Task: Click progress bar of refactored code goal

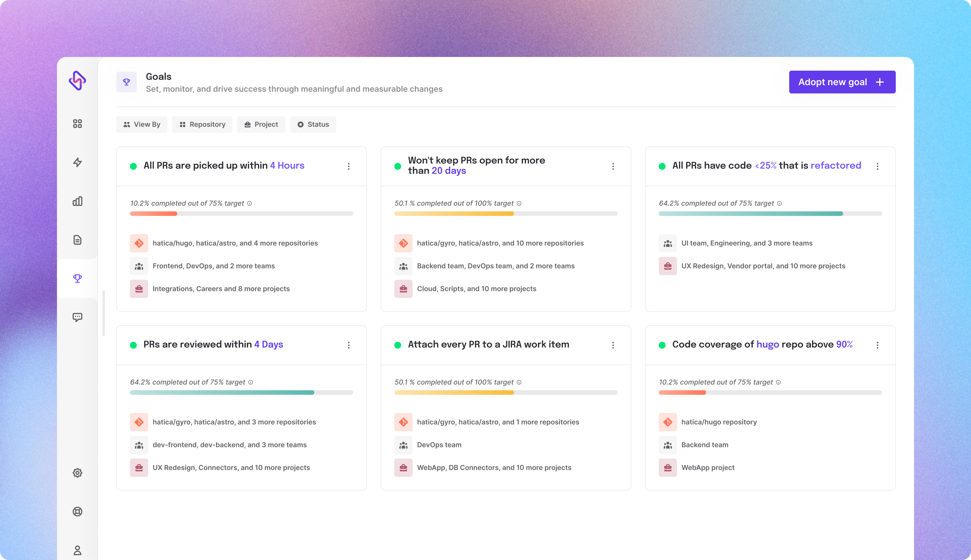Action: coord(770,213)
